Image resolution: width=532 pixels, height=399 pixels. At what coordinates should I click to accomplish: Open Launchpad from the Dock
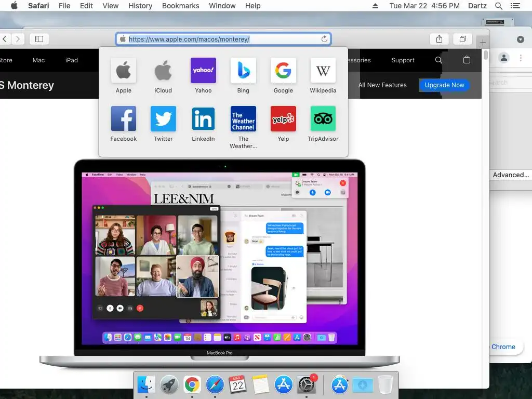point(169,384)
